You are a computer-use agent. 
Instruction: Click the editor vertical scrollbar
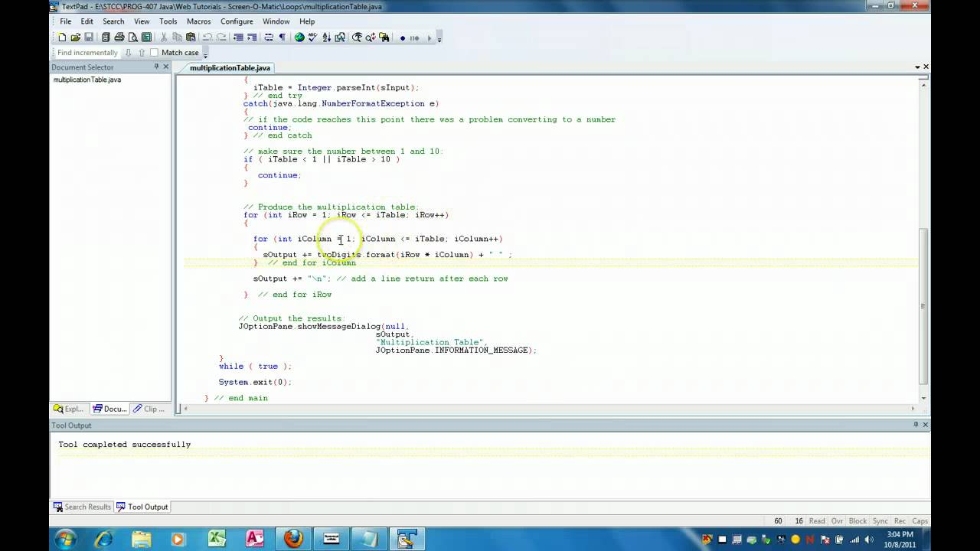pos(925,237)
